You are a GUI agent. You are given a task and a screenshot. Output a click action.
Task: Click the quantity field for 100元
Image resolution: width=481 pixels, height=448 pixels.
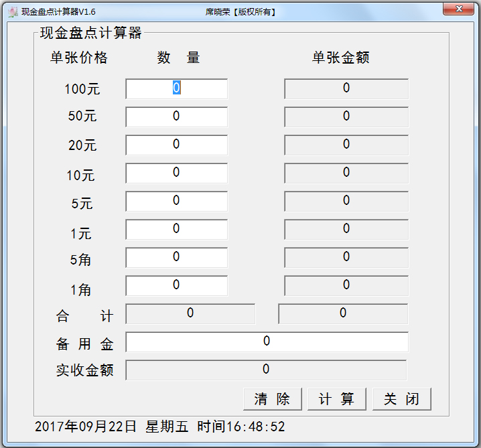point(176,88)
